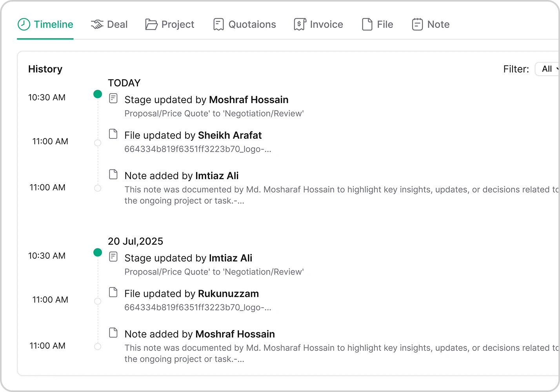Click the green dot marker under TODAY
Viewport: 560px width, 392px height.
click(98, 94)
